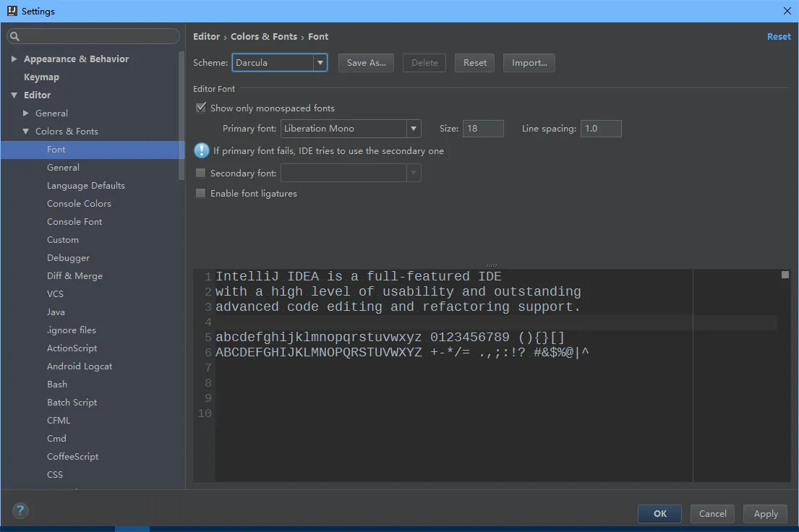Screen dimensions: 799x532
Task: Click the Save As... button
Action: point(366,63)
